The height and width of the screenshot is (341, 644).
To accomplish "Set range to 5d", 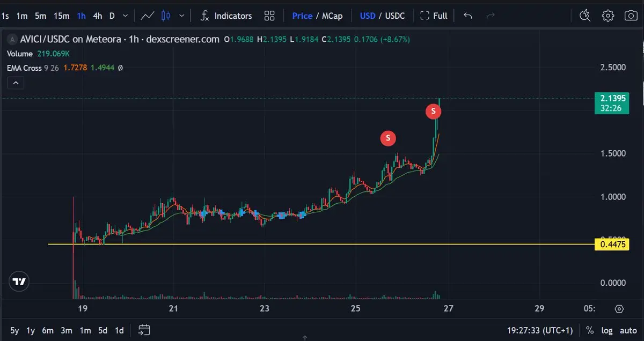I will (x=103, y=330).
